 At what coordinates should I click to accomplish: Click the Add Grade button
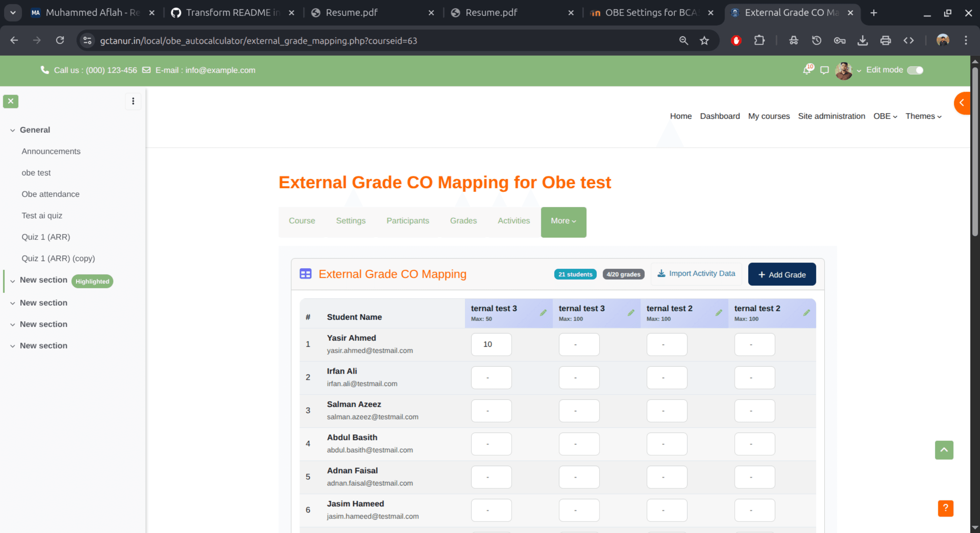point(782,274)
